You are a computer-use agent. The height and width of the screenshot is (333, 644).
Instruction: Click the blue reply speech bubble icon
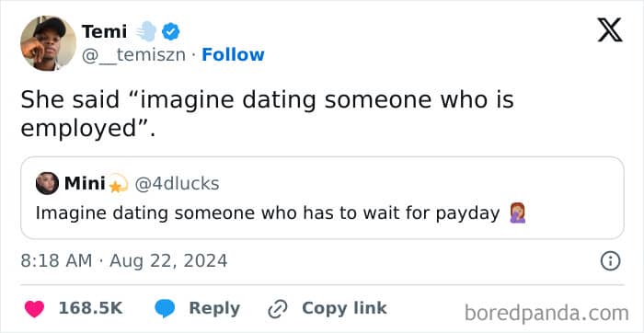point(165,309)
